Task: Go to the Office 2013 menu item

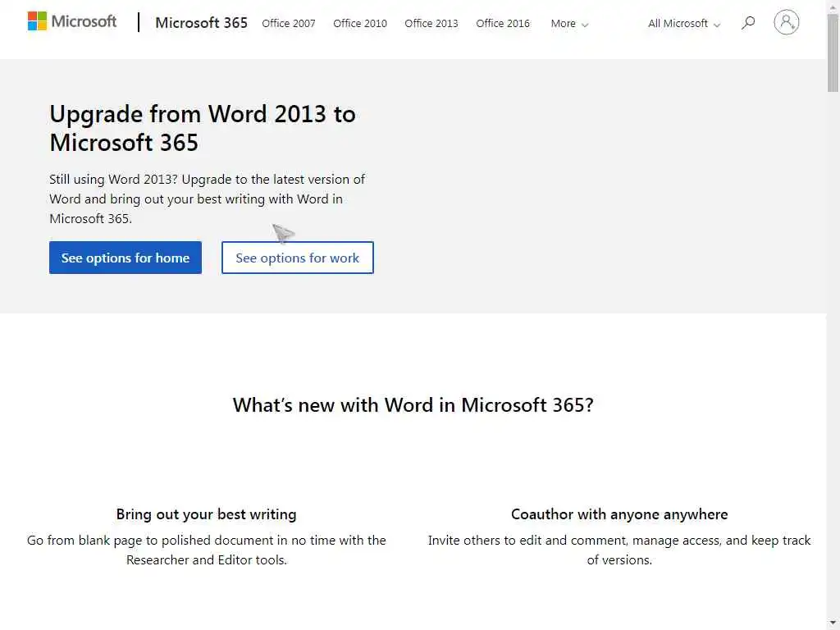Action: (x=431, y=24)
